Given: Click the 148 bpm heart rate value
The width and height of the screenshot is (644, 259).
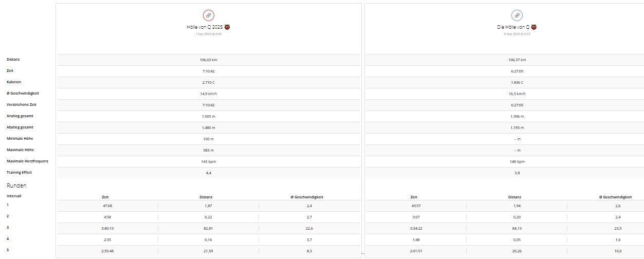Looking at the screenshot, I should [x=517, y=161].
